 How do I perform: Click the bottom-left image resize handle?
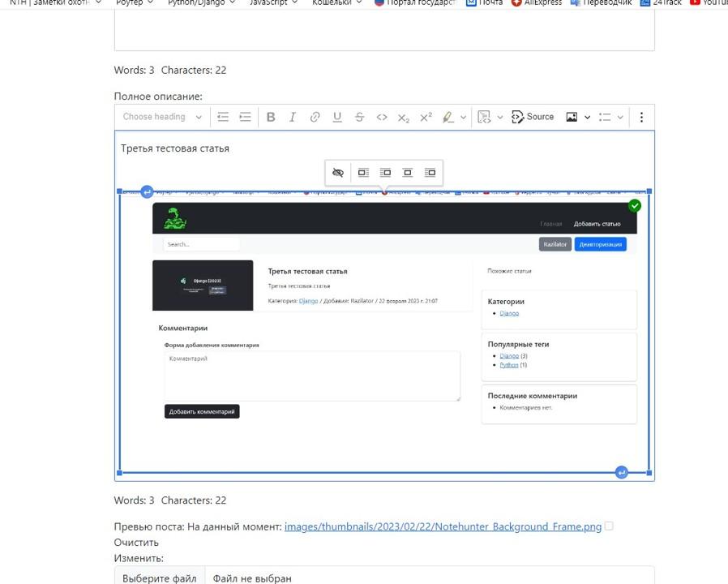point(120,473)
